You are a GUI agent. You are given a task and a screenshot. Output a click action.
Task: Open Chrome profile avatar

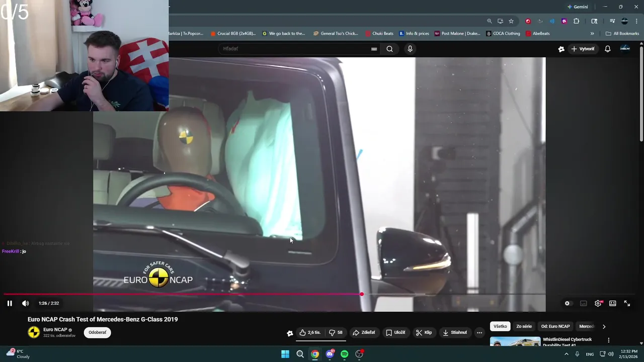click(624, 21)
